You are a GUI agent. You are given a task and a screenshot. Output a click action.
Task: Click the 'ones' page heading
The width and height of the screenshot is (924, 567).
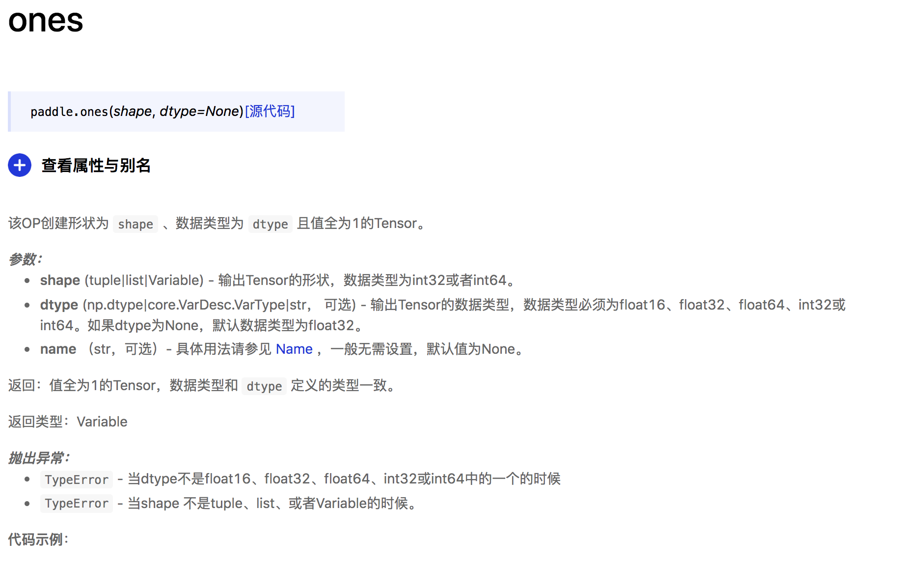pyautogui.click(x=46, y=21)
